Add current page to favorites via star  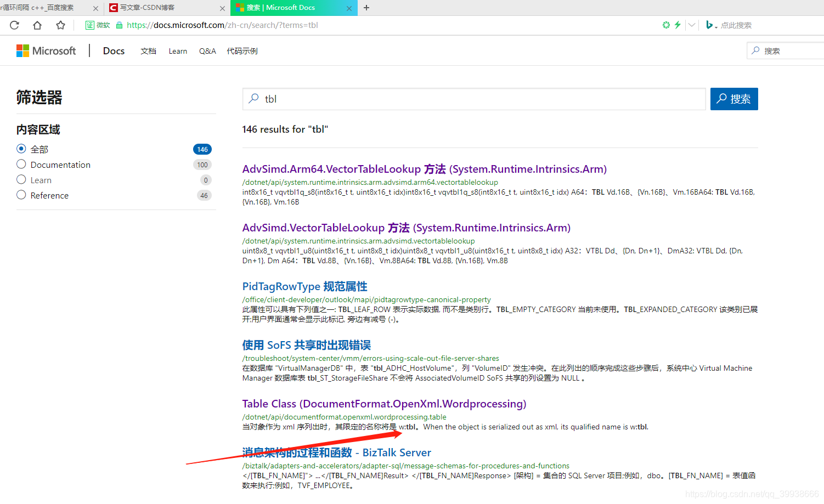pyautogui.click(x=60, y=25)
